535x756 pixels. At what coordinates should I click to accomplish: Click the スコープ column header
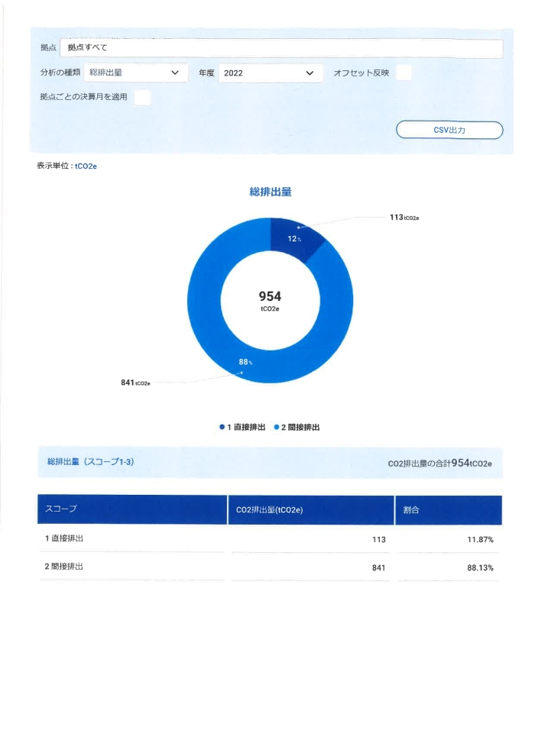click(x=132, y=509)
